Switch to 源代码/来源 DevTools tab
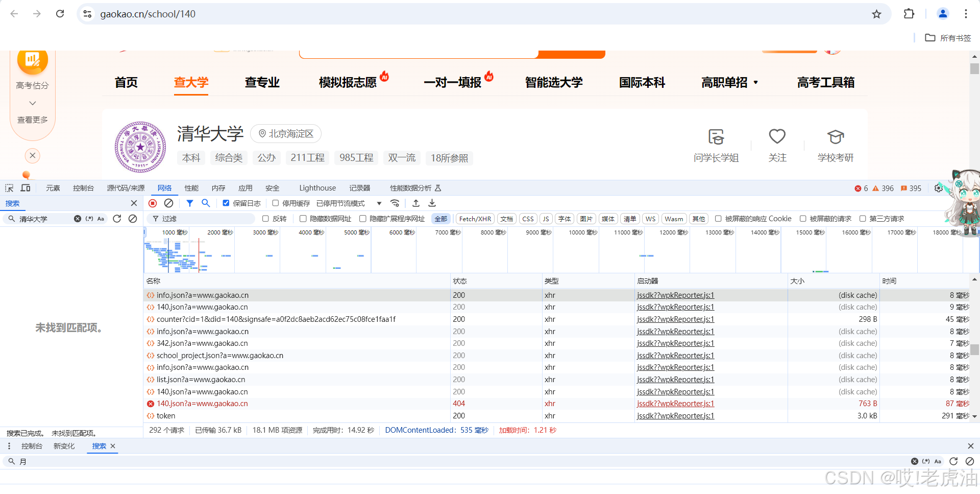The width and height of the screenshot is (980, 494). point(126,188)
